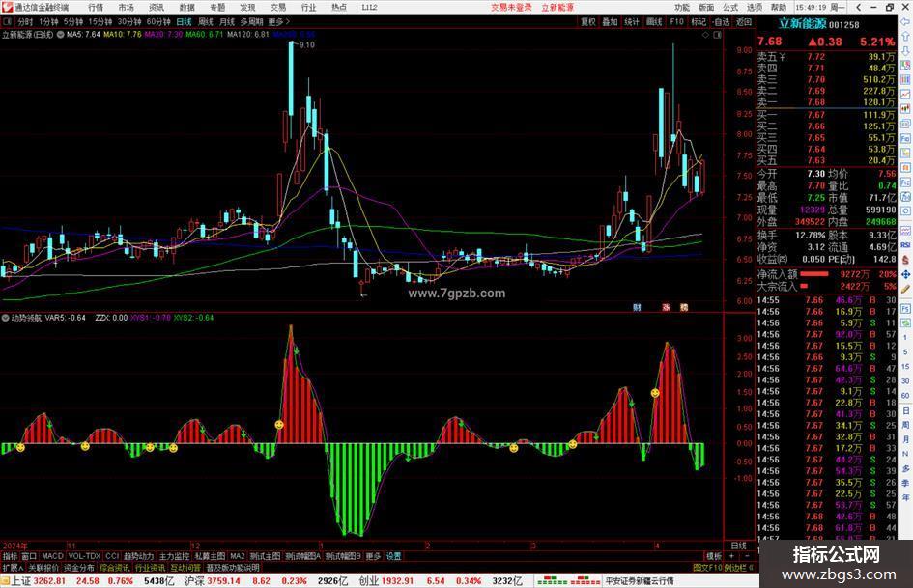
Task: Switch to the 60分钟 period
Action: (x=158, y=21)
